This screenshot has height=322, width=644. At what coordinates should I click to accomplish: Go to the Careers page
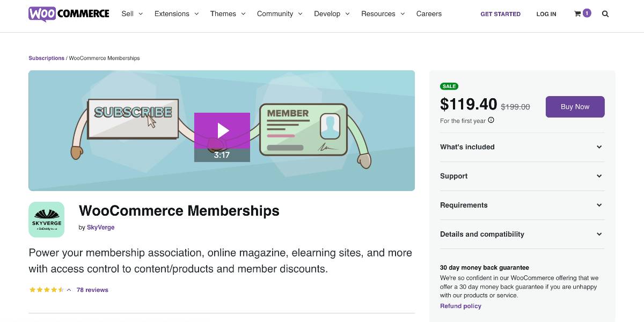429,14
